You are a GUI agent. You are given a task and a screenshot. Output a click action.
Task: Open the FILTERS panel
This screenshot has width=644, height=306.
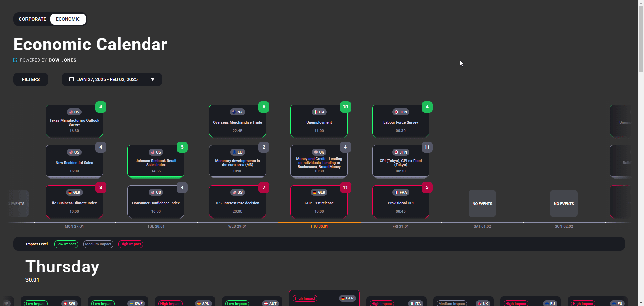[31, 79]
